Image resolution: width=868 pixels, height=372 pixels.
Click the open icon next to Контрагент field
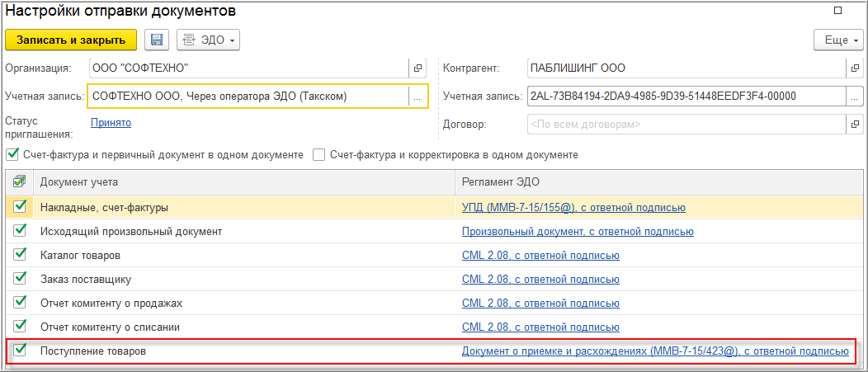(x=854, y=68)
